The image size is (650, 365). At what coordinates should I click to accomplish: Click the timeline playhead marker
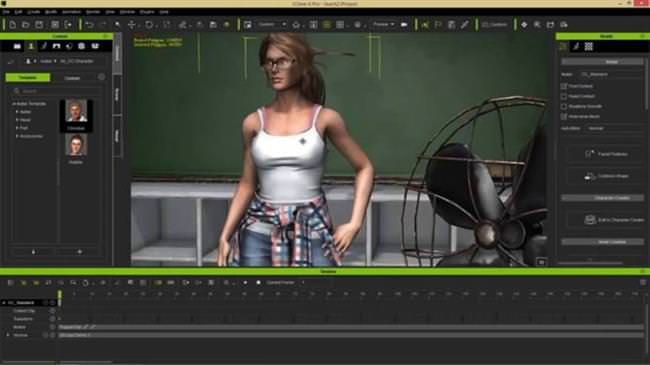[60, 295]
